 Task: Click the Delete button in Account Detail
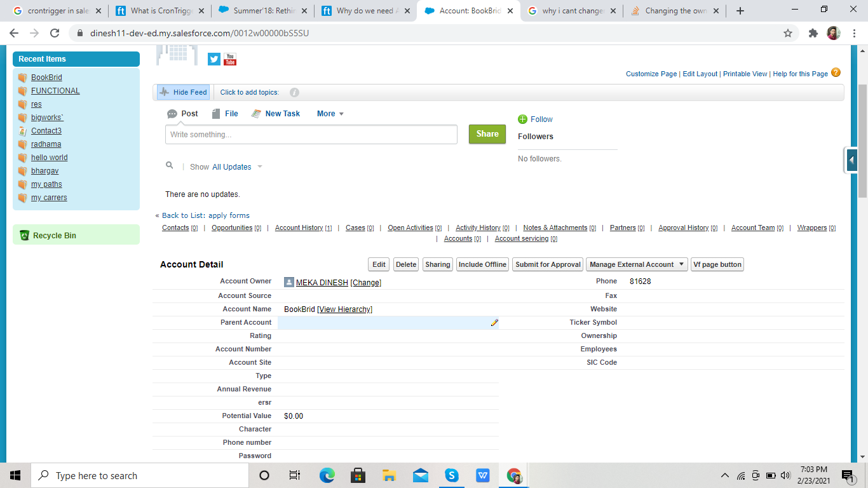point(406,264)
